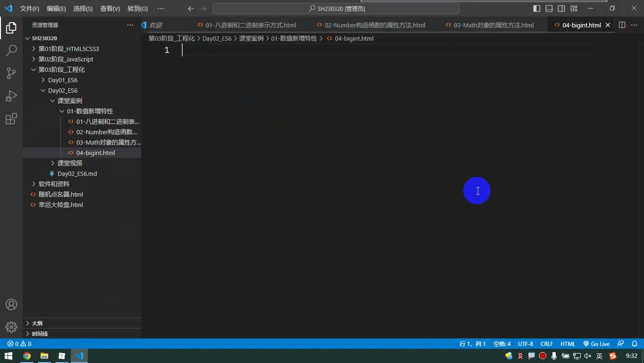Click the CRLF end of line button
This screenshot has width=644, height=363.
547,344
